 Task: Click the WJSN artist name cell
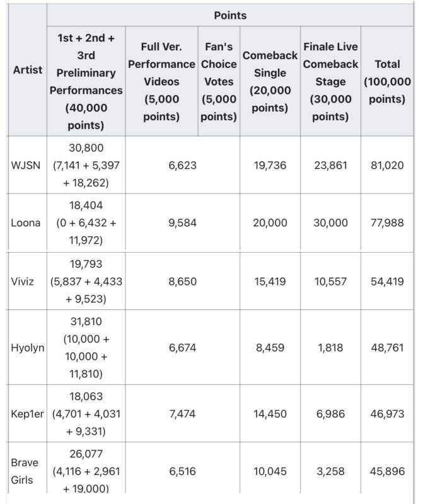coord(26,166)
